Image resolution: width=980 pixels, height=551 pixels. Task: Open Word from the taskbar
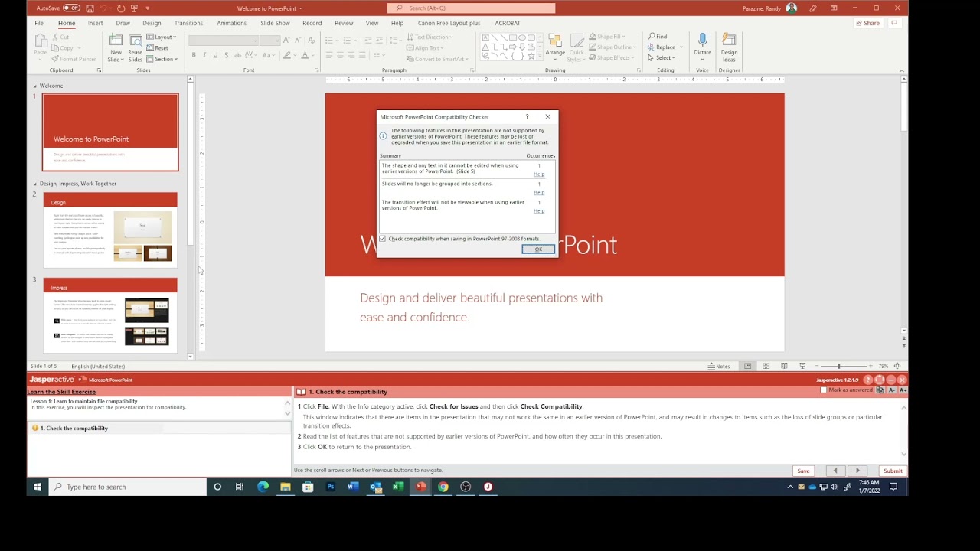(353, 487)
